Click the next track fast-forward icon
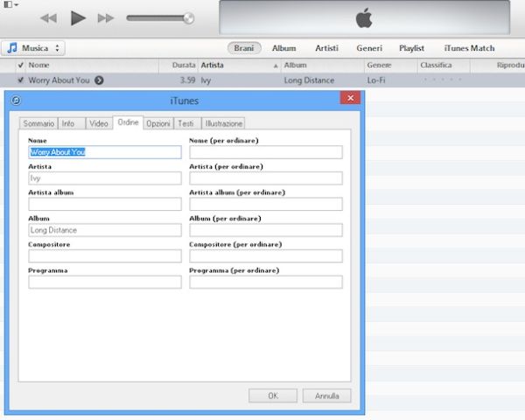Screen dimensions: 525x420 tap(106, 17)
